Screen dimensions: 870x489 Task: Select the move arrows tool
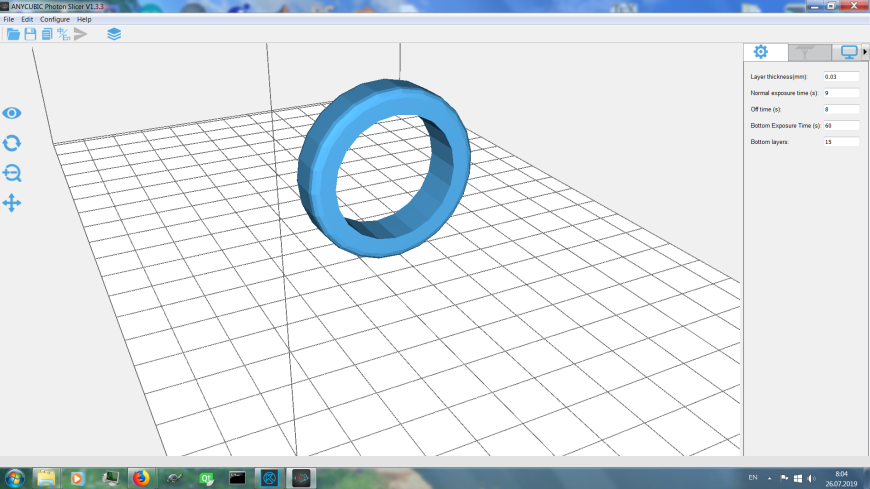[12, 203]
